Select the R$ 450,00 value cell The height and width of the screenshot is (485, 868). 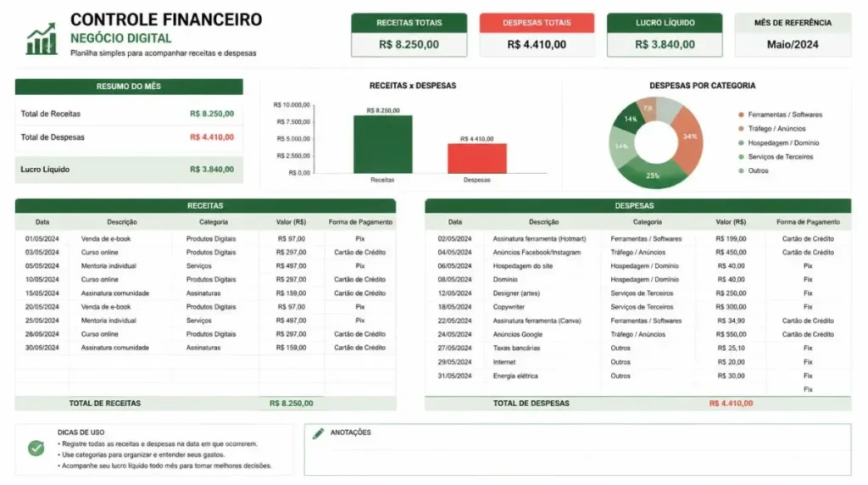pos(731,253)
